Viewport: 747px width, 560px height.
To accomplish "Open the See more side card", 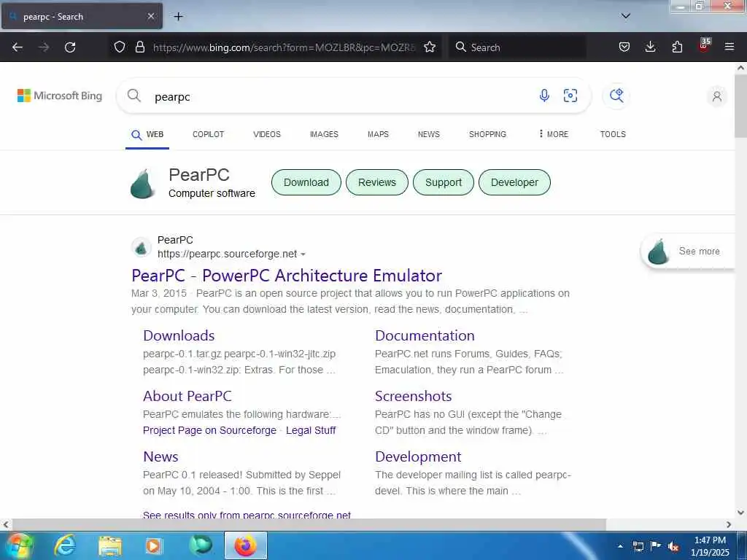I will pos(688,252).
